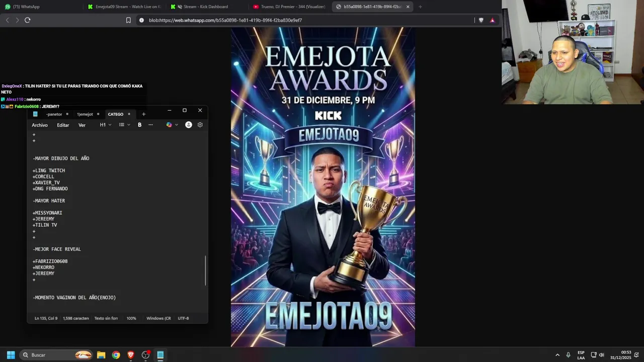Viewport: 644px width, 362px height.
Task: View site information icon in address bar
Action: 141,20
